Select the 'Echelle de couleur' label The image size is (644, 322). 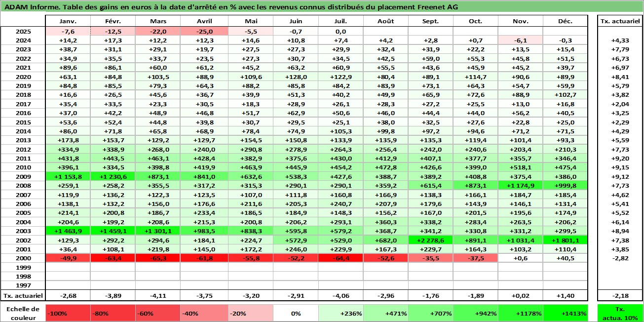point(23,313)
